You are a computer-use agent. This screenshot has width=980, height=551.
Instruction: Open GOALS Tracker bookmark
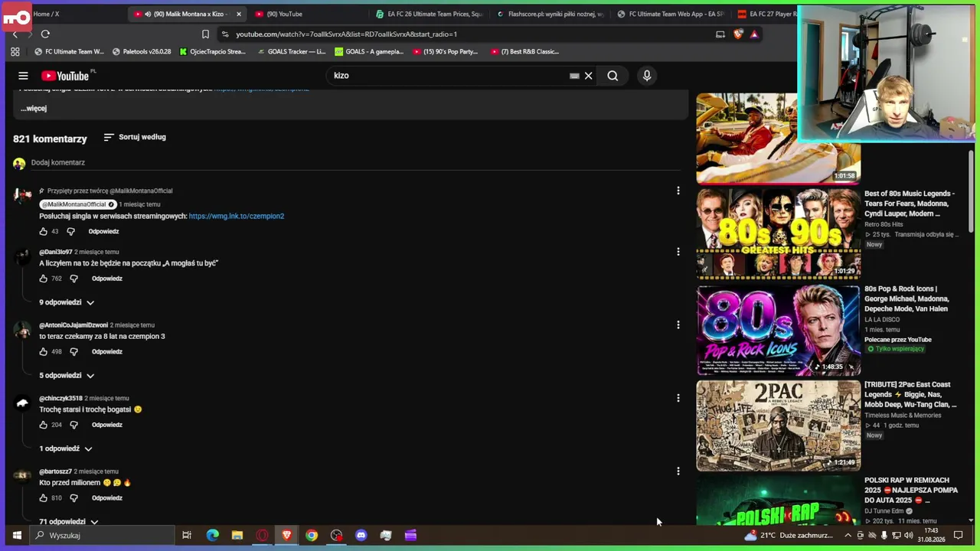(291, 51)
